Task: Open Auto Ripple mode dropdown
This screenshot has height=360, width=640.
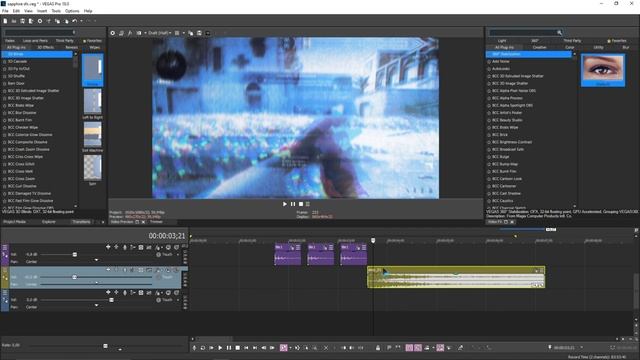Action: [x=433, y=348]
